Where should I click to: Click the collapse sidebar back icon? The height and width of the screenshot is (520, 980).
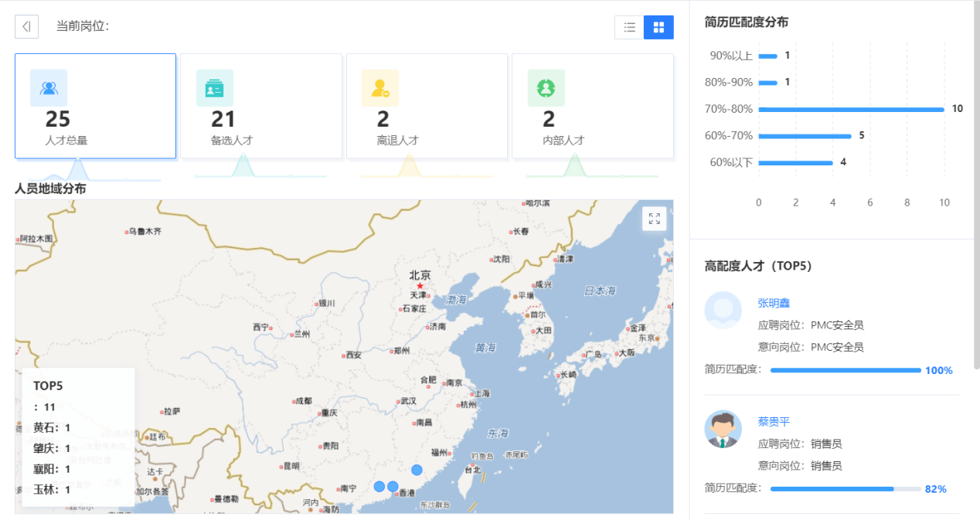coord(26,27)
